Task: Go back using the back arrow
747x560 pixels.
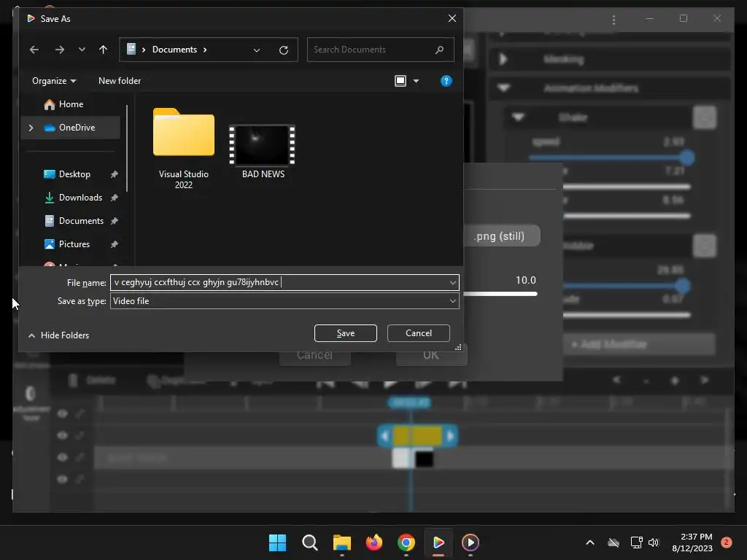Action: (34, 50)
